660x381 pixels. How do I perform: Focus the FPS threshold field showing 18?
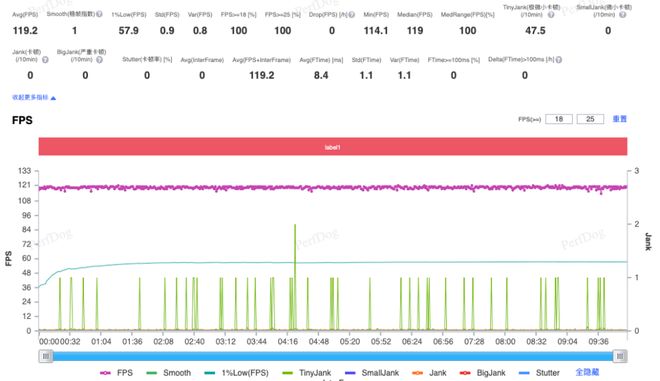559,119
